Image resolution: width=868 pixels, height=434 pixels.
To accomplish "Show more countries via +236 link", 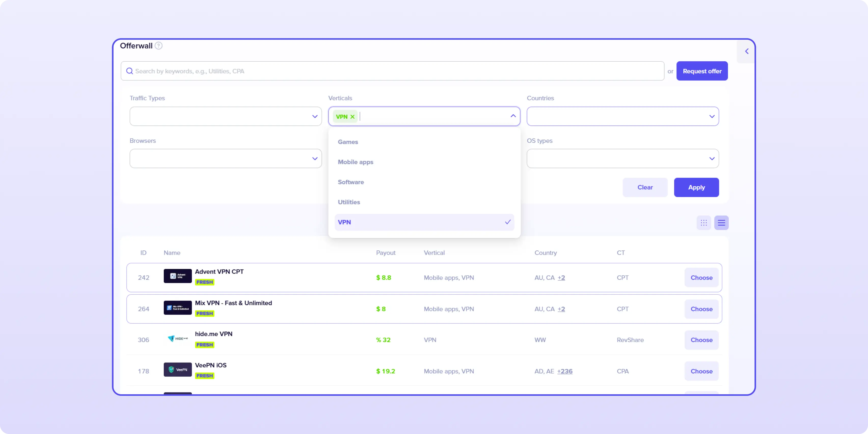I will tap(565, 371).
